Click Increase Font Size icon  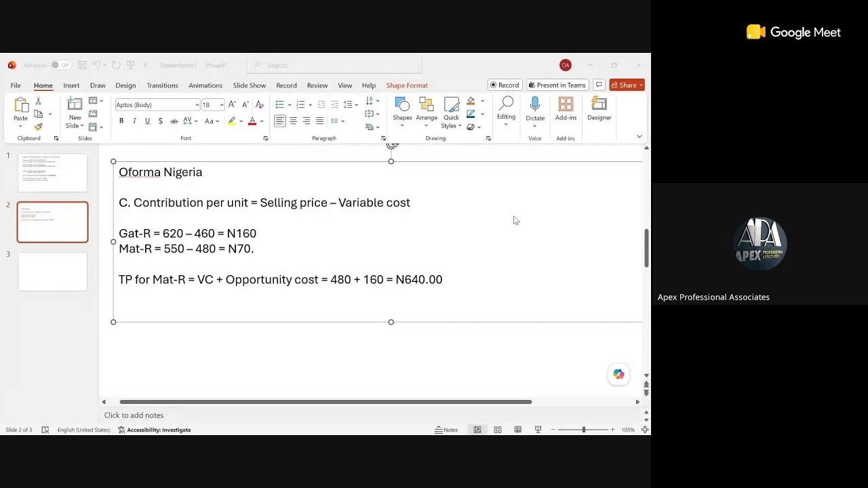point(232,104)
